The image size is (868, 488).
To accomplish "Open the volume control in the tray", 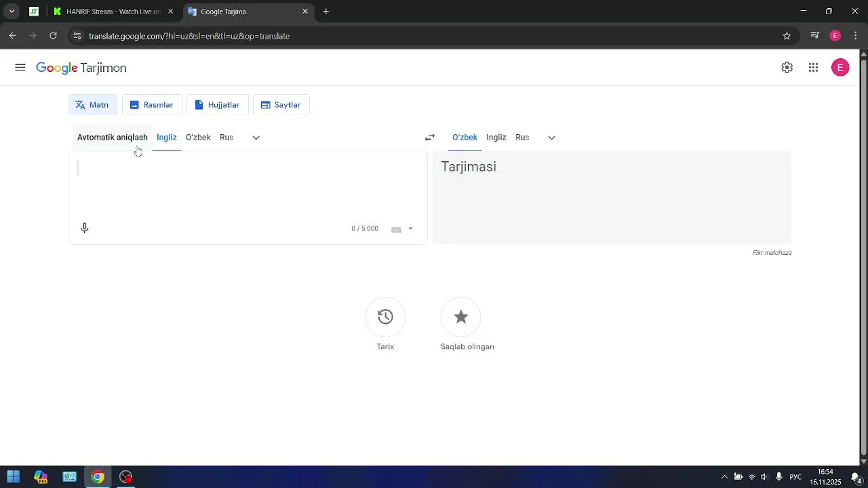I will (764, 477).
